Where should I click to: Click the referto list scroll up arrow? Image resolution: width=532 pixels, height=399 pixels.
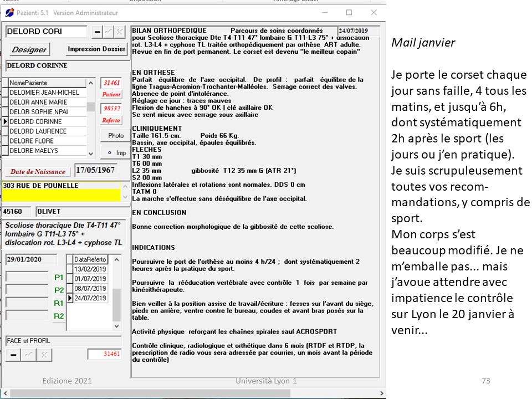pos(116,259)
